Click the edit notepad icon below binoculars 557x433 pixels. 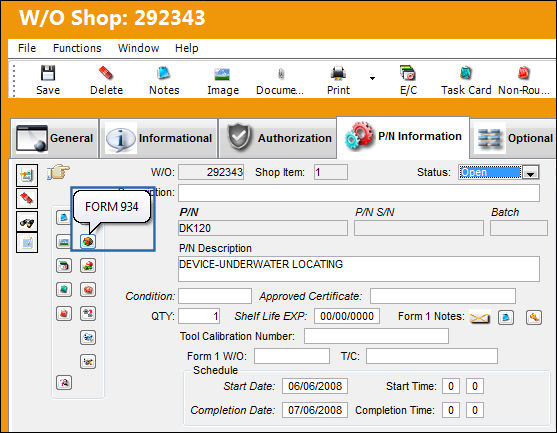27,243
